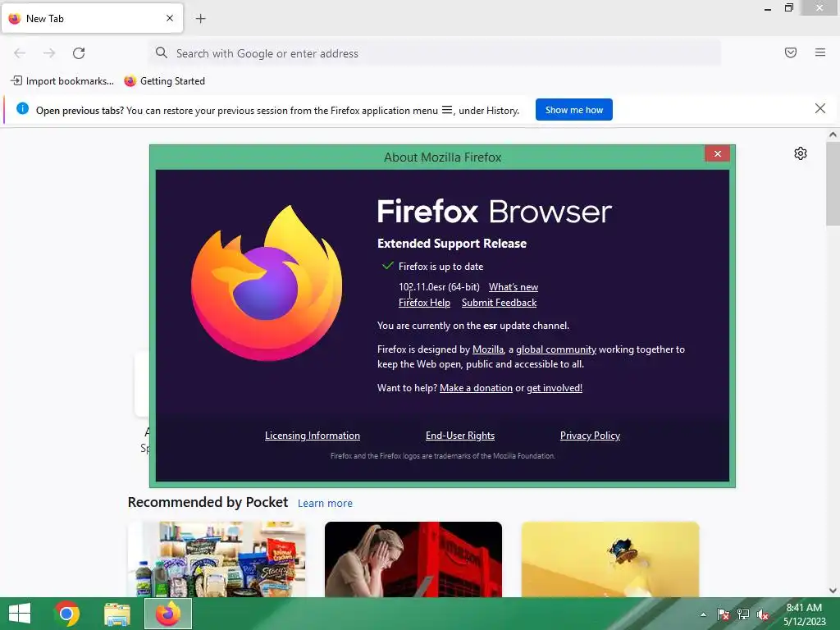Click the Submit Feedback link
This screenshot has height=630, width=840.
[499, 303]
